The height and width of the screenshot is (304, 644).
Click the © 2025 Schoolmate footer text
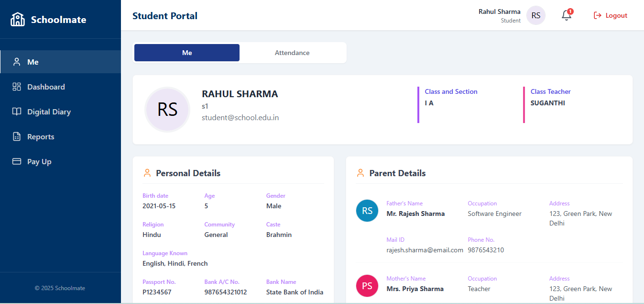point(60,288)
